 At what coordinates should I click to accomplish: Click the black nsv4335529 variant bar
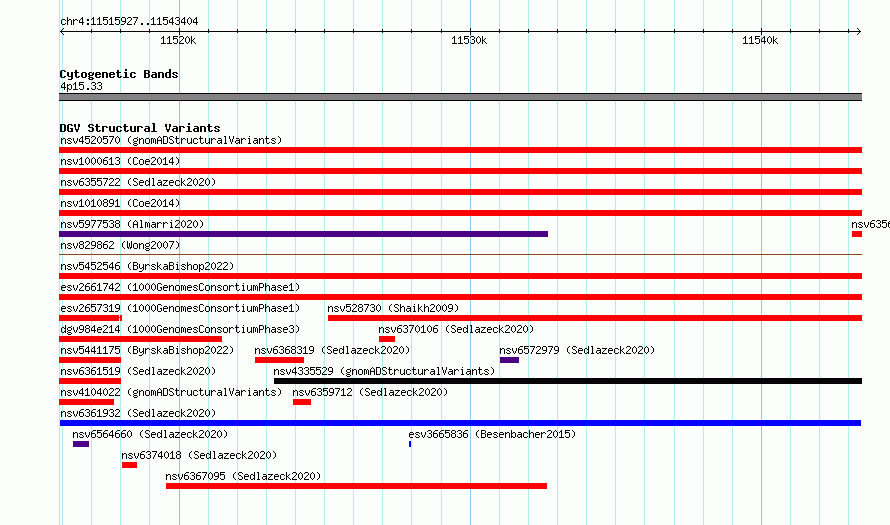(x=568, y=381)
